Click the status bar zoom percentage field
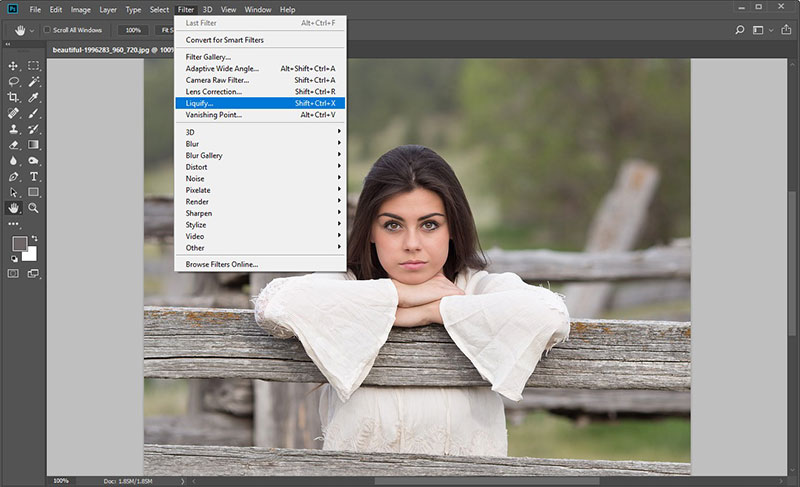Image resolution: width=800 pixels, height=487 pixels. coord(61,481)
